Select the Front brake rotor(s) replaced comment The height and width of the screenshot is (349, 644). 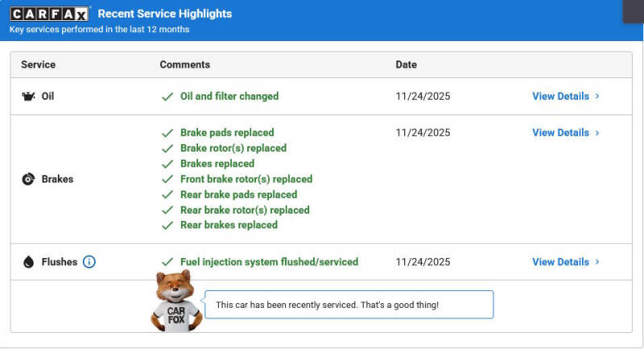pyautogui.click(x=246, y=179)
